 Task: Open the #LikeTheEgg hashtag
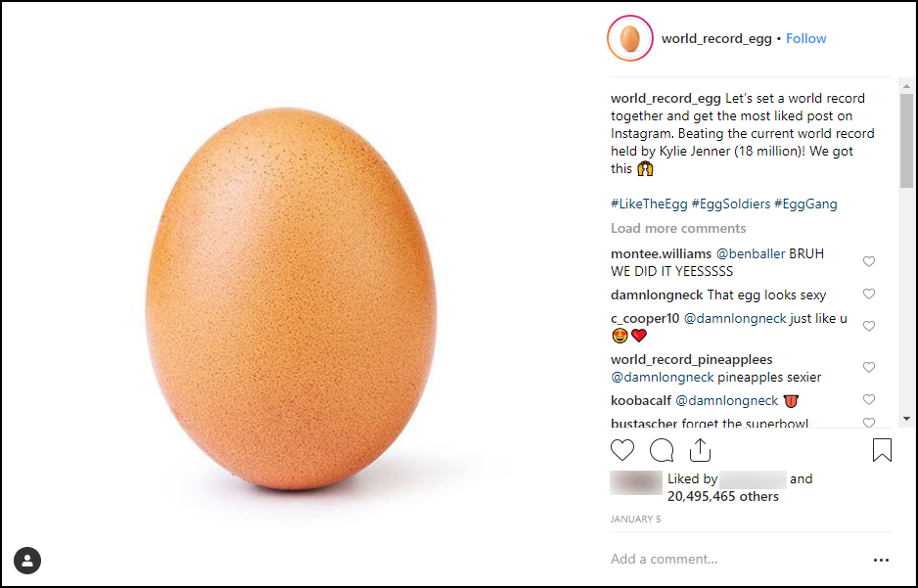pyautogui.click(x=649, y=204)
